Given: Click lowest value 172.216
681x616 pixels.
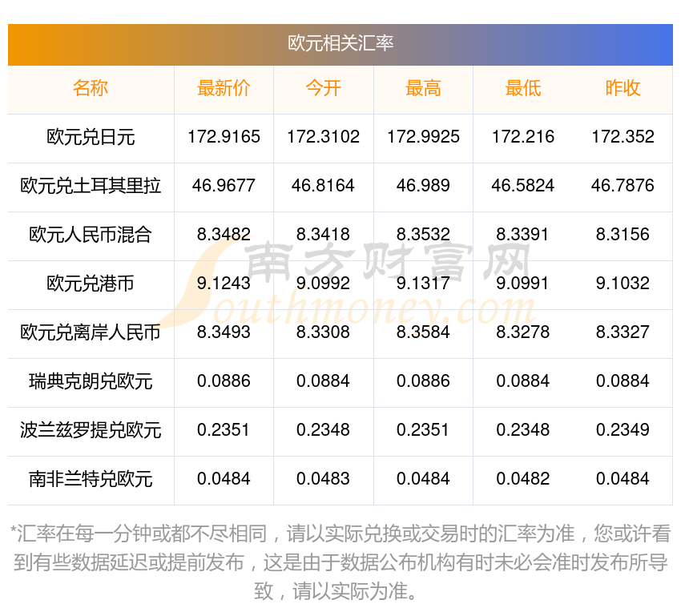Looking at the screenshot, I should pos(523,137).
